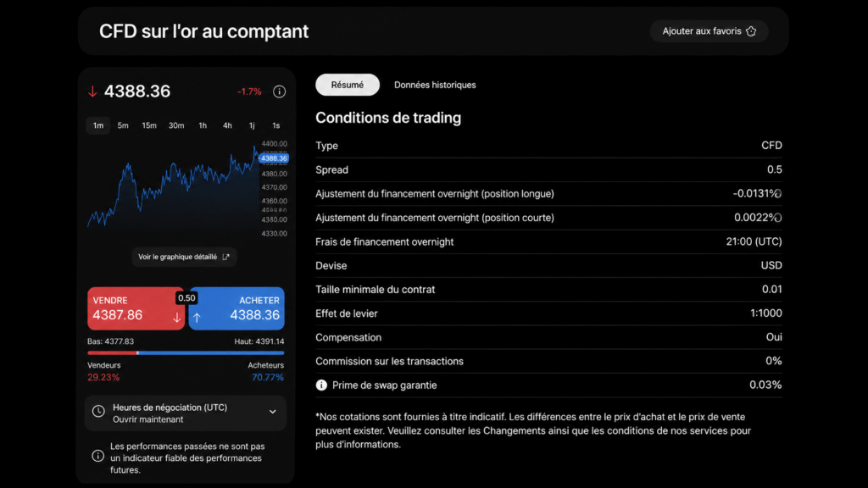Click the info icon beside performances passées disclaimer
This screenshot has height=488, width=868.
97,456
